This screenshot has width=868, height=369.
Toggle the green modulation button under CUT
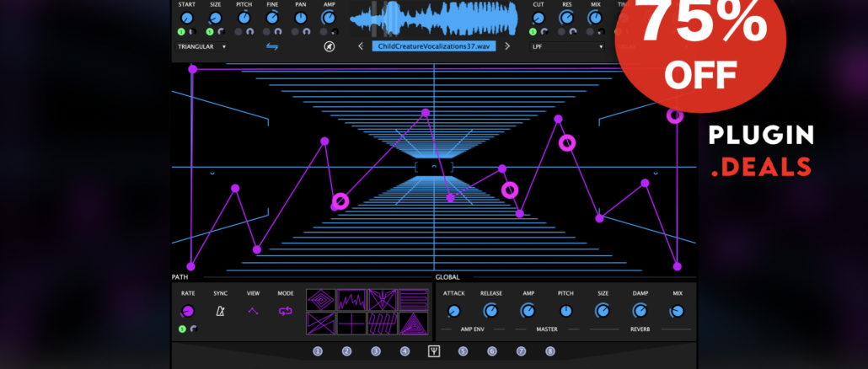pyautogui.click(x=533, y=32)
